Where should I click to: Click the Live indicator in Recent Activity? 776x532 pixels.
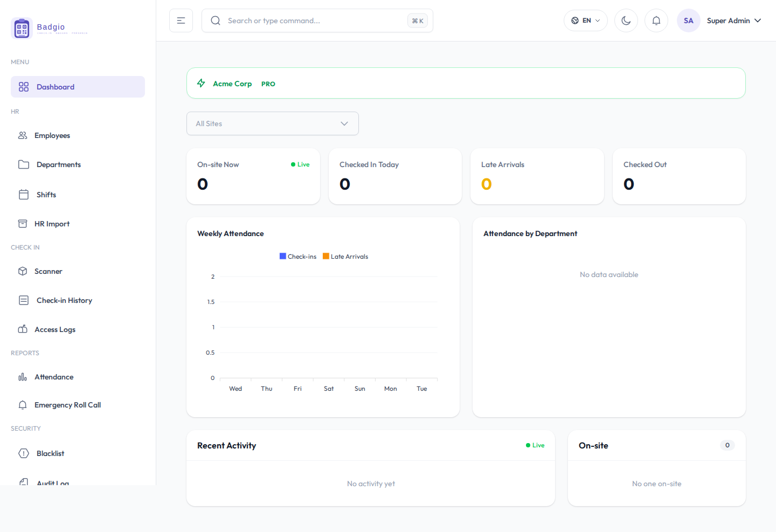[535, 445]
